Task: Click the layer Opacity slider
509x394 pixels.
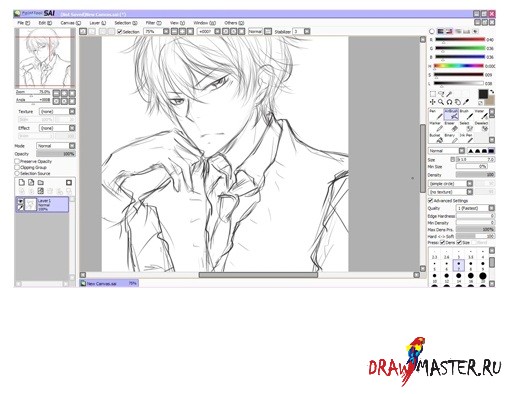Action: pos(56,154)
